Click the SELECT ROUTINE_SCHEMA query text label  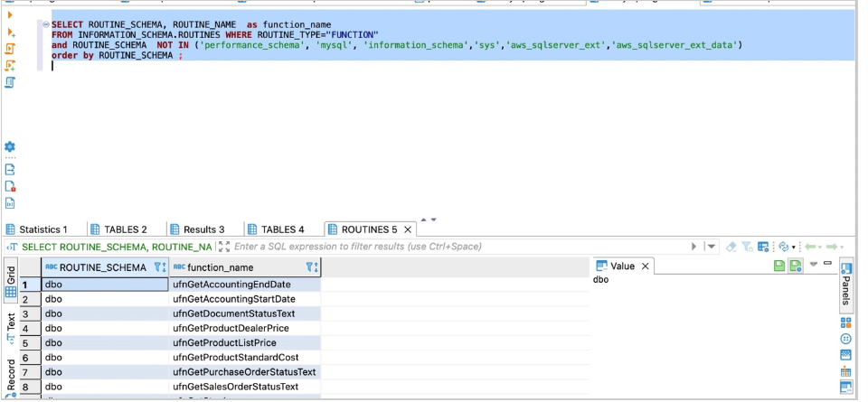pyautogui.click(x=117, y=247)
